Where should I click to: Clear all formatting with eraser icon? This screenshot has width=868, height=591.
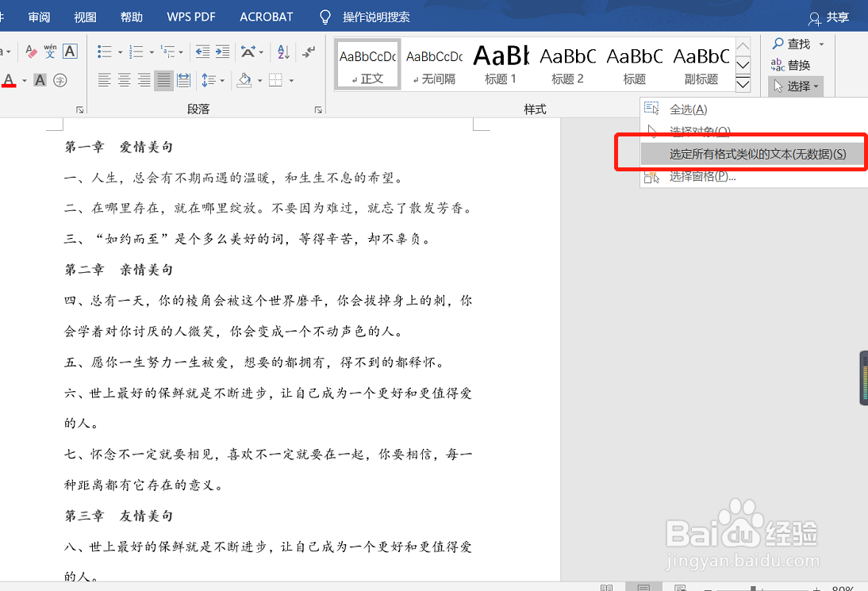[31, 52]
